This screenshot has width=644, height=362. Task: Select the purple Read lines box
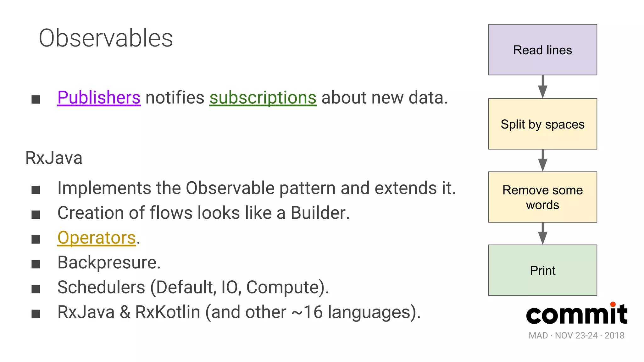(x=542, y=50)
